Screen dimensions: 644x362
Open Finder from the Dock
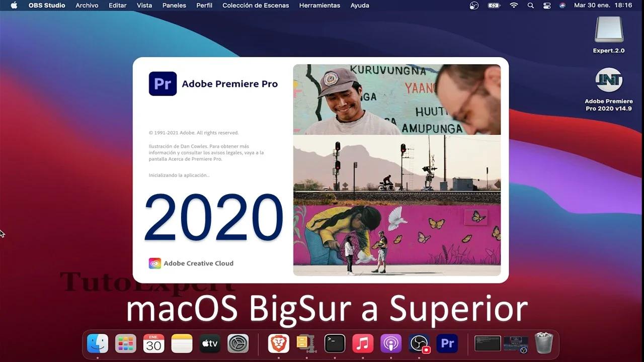[x=98, y=343]
